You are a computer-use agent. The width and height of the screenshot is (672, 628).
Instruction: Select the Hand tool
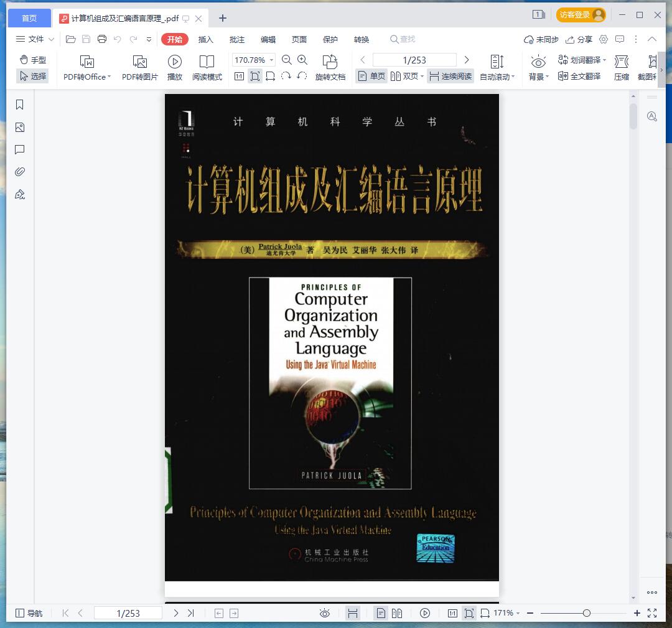(x=33, y=60)
